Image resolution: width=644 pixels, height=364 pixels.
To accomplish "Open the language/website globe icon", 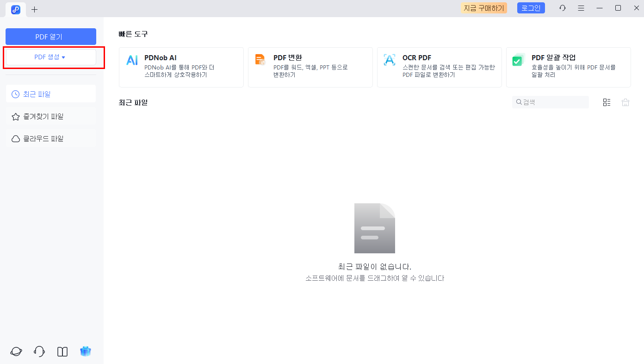I will (x=16, y=351).
